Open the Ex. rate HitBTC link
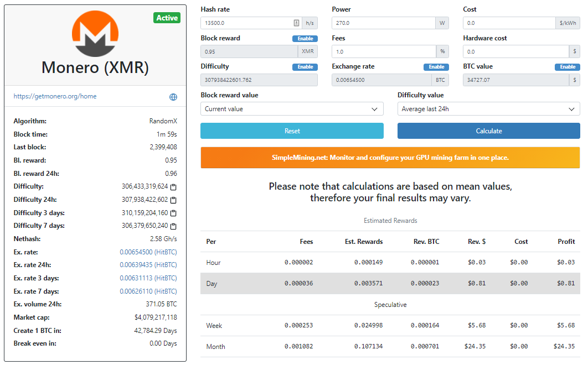 click(148, 252)
